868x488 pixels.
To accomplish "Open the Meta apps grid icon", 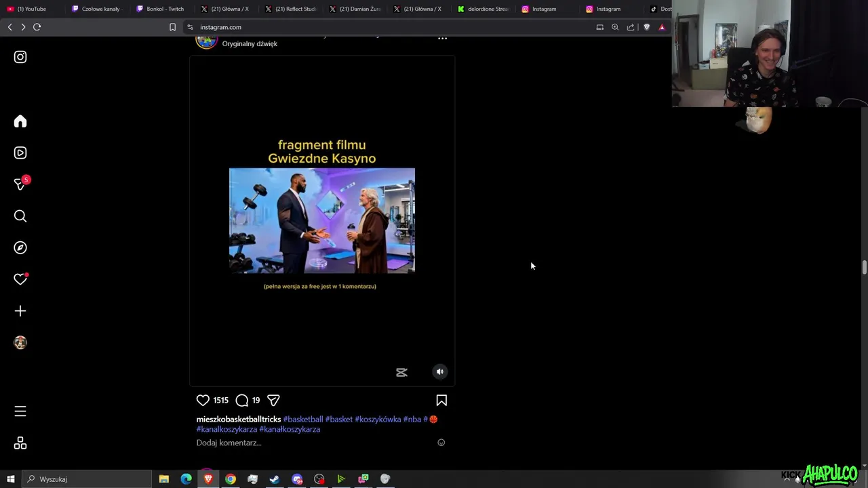I will pyautogui.click(x=20, y=443).
